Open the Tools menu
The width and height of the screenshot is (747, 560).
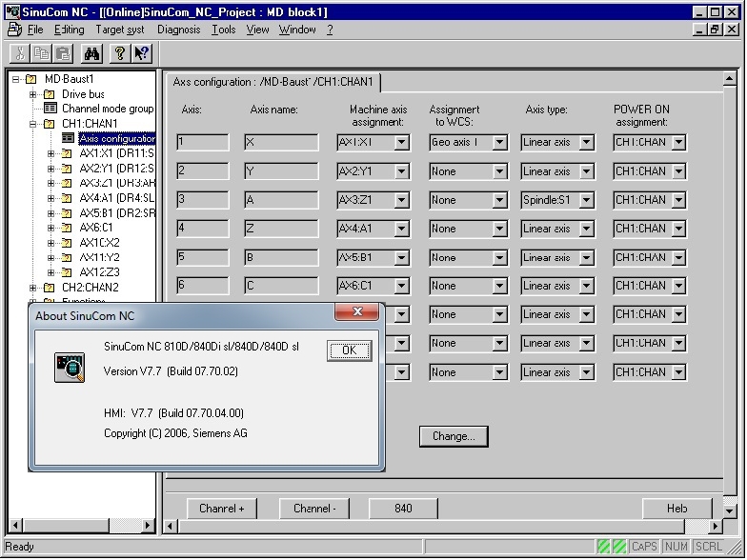pyautogui.click(x=223, y=30)
